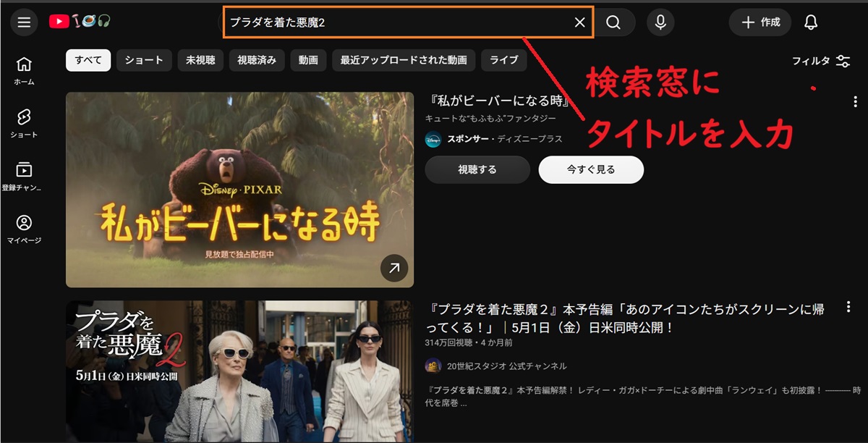
Task: Click the external link arrow on ad thumbnail
Action: [393, 269]
